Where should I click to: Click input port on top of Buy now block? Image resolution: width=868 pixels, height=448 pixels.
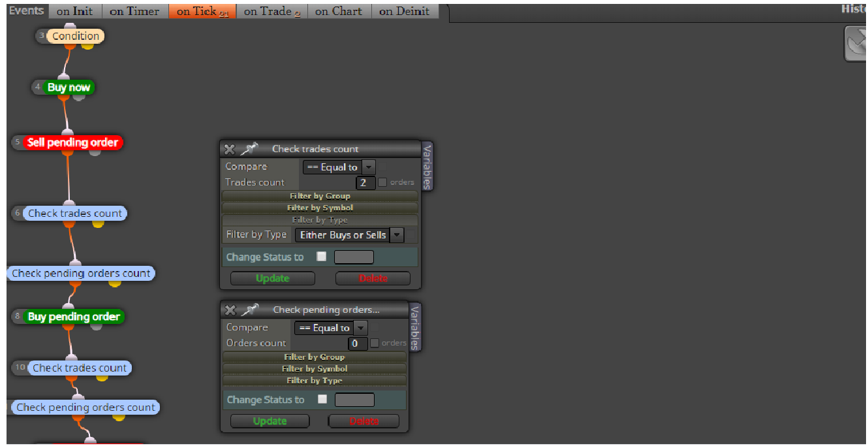pos(63,77)
